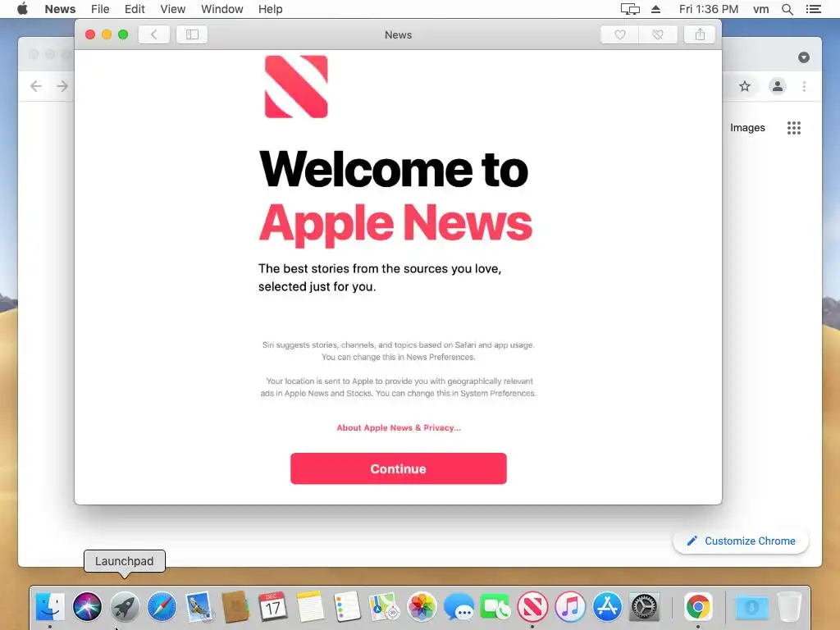
Task: Click the crossed-heart Dislike icon in News
Action: (x=658, y=34)
